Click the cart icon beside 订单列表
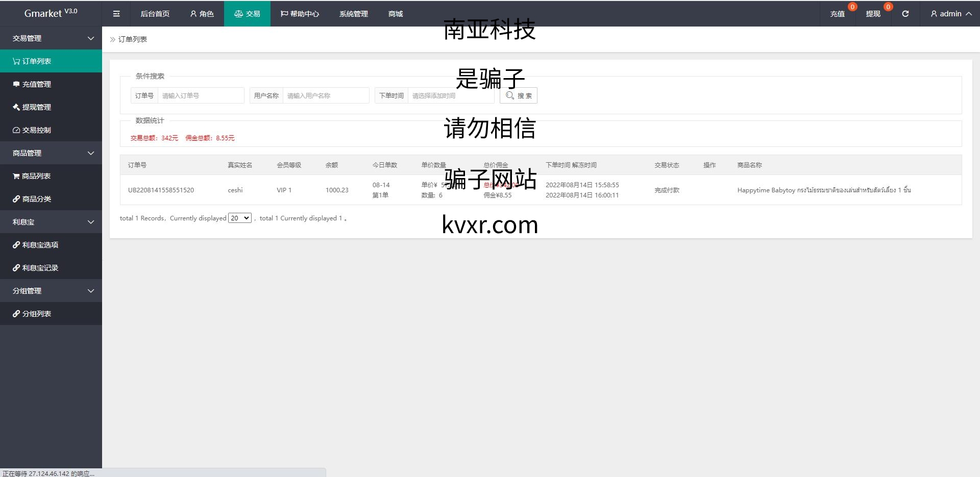The height and width of the screenshot is (477, 980). [16, 61]
